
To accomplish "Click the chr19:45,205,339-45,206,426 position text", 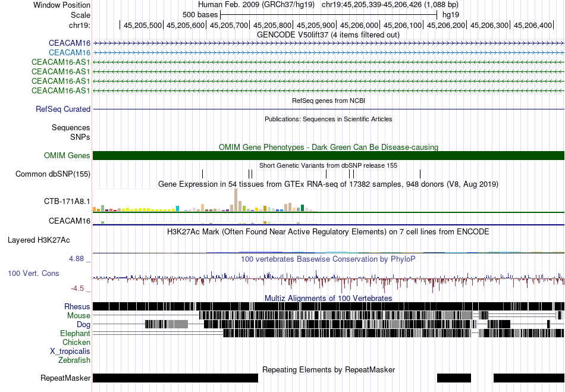I will 390,5.
